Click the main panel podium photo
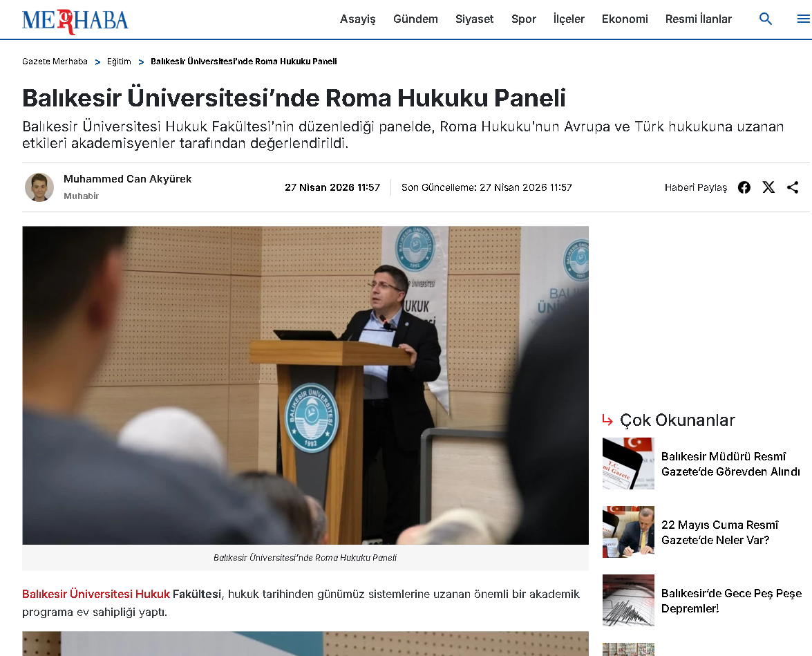Screen dimensions: 812x656 [x=305, y=385]
